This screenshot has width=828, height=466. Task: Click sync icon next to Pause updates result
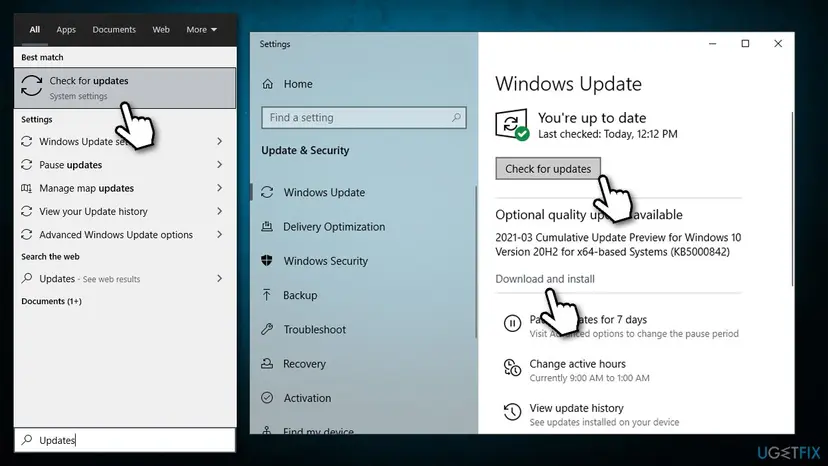pyautogui.click(x=26, y=165)
